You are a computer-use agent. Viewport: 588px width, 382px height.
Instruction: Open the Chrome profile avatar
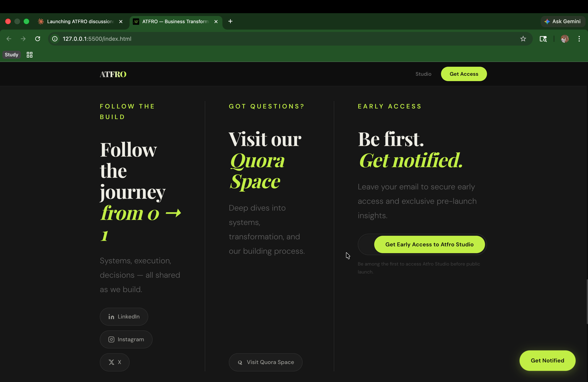pos(565,39)
